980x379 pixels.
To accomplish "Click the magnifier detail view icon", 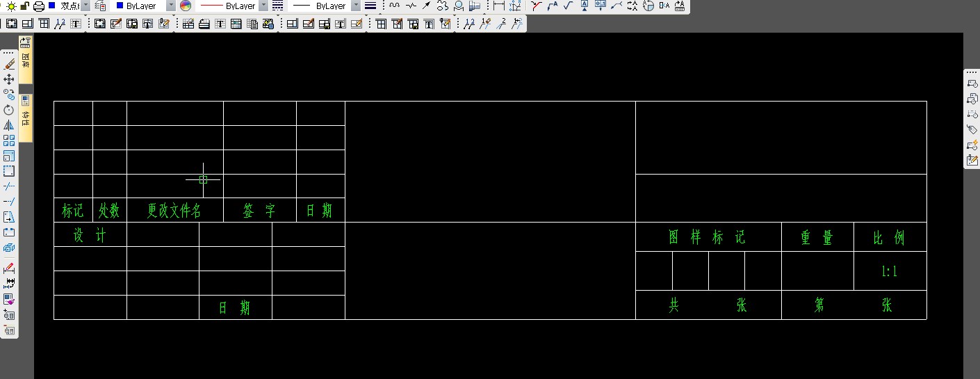I will click(458, 6).
